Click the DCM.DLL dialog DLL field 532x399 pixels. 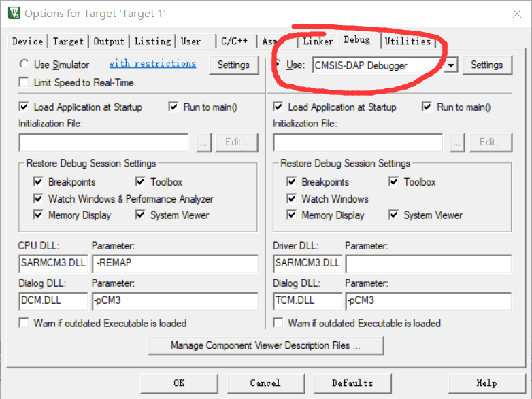pos(53,301)
